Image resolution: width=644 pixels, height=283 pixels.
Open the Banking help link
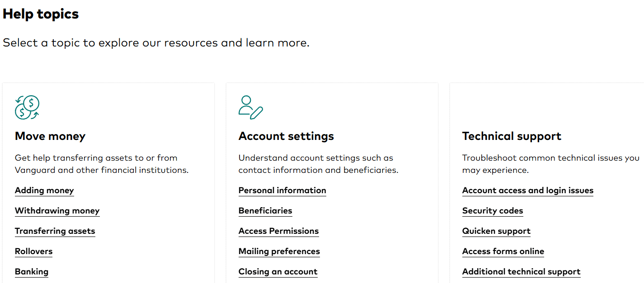tap(32, 272)
